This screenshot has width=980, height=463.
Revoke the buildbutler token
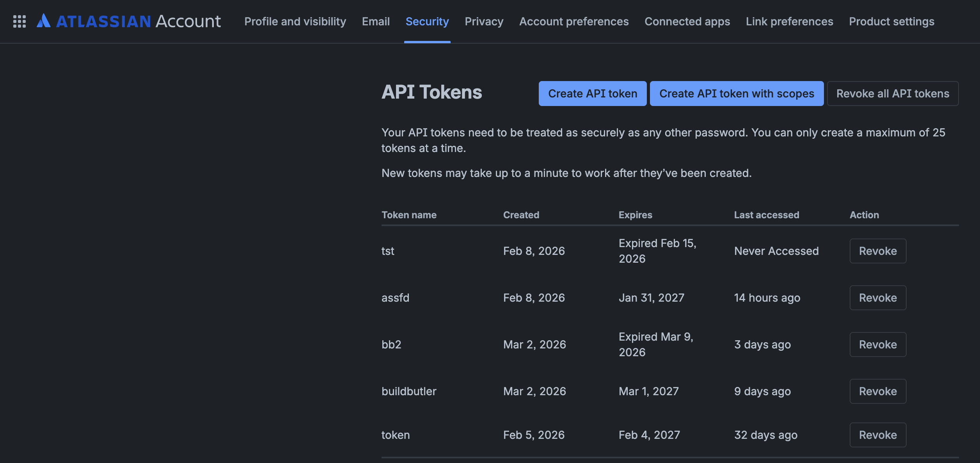pyautogui.click(x=878, y=391)
